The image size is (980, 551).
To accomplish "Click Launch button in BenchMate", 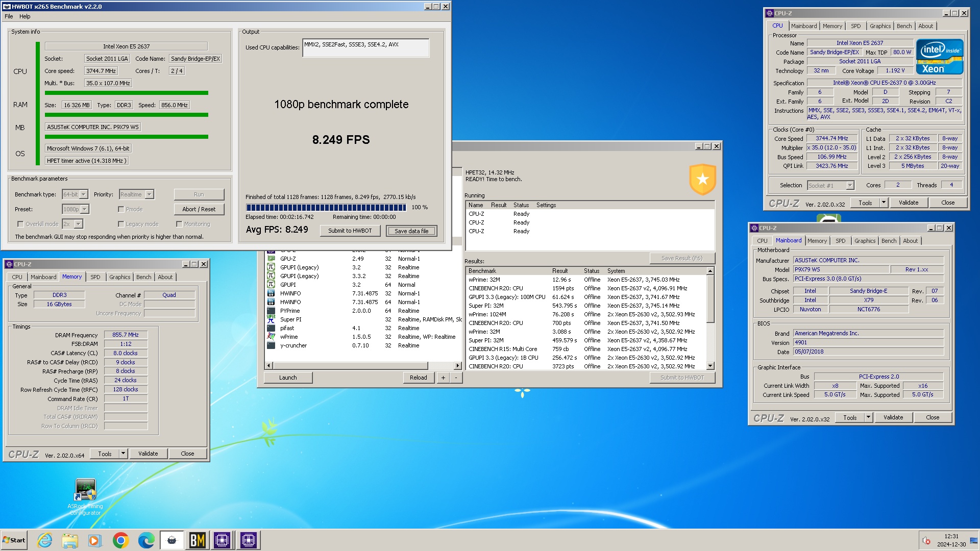I will pyautogui.click(x=288, y=378).
